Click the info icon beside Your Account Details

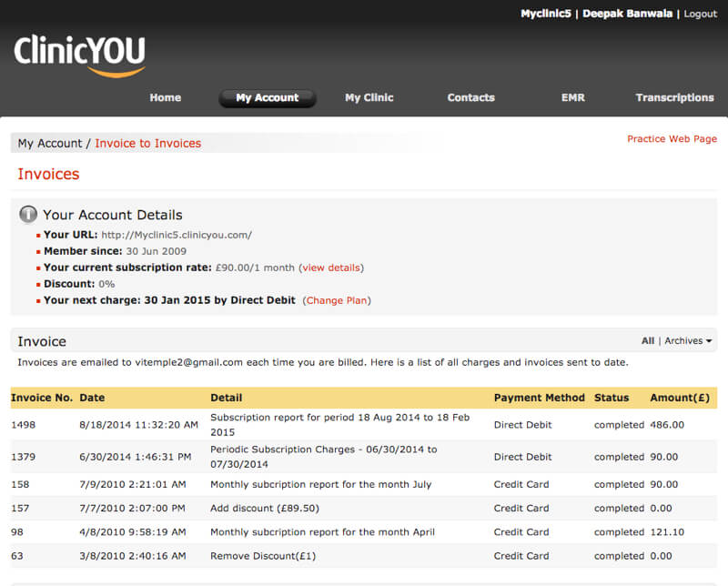point(28,215)
